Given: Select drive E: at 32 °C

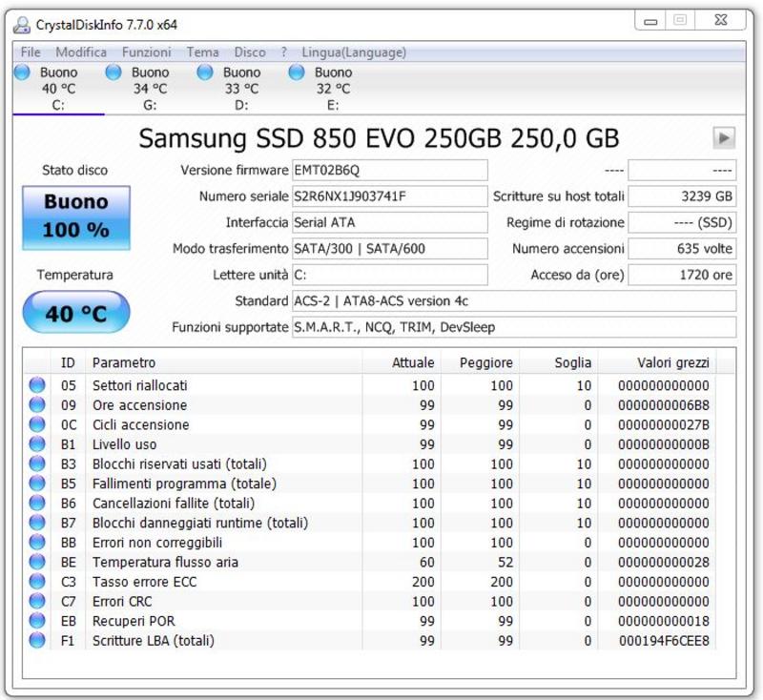Looking at the screenshot, I should coord(333,89).
